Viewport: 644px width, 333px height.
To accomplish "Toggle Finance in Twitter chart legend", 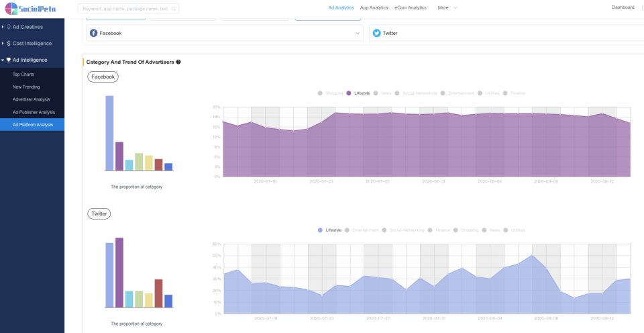I will [439, 230].
